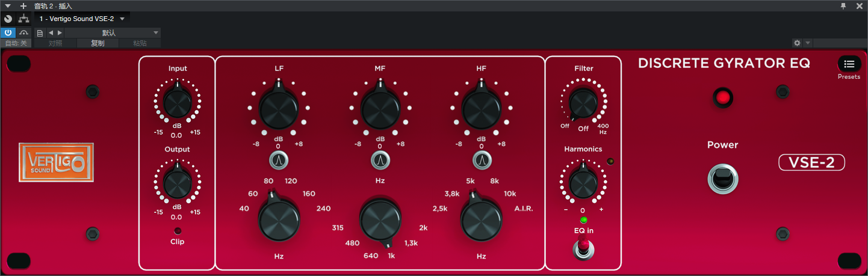Viewport: 868px width, 276px height.
Task: Open the gear settings icon
Action: (x=797, y=43)
